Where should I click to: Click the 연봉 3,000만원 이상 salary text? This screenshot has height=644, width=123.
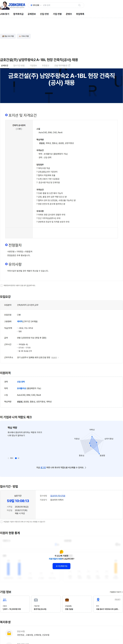(x=32, y=338)
